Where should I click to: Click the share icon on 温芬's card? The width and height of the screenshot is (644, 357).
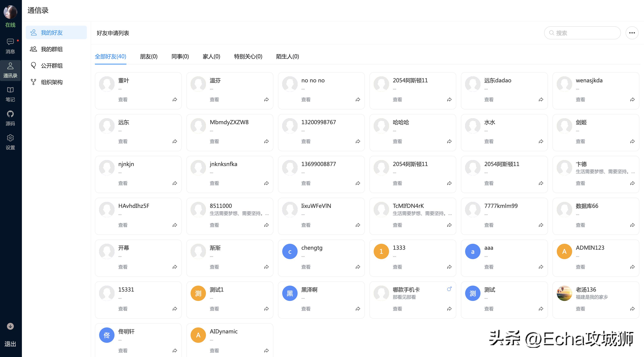[x=266, y=99]
